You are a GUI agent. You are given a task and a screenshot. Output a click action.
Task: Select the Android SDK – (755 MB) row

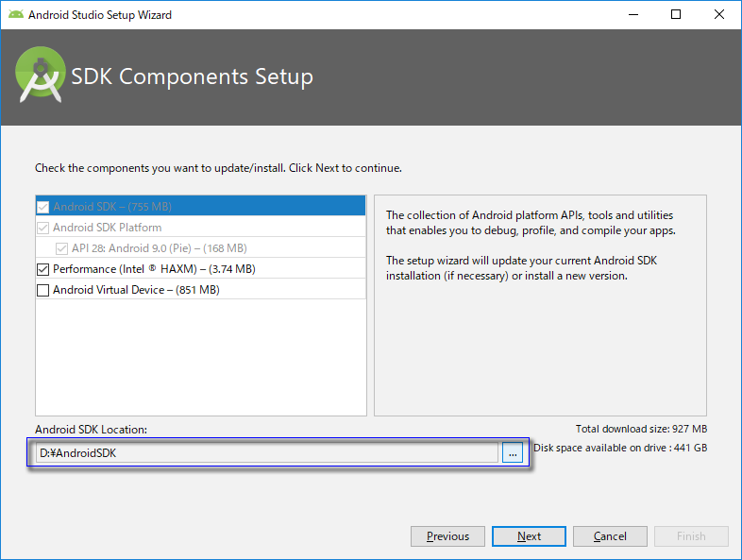click(x=201, y=207)
